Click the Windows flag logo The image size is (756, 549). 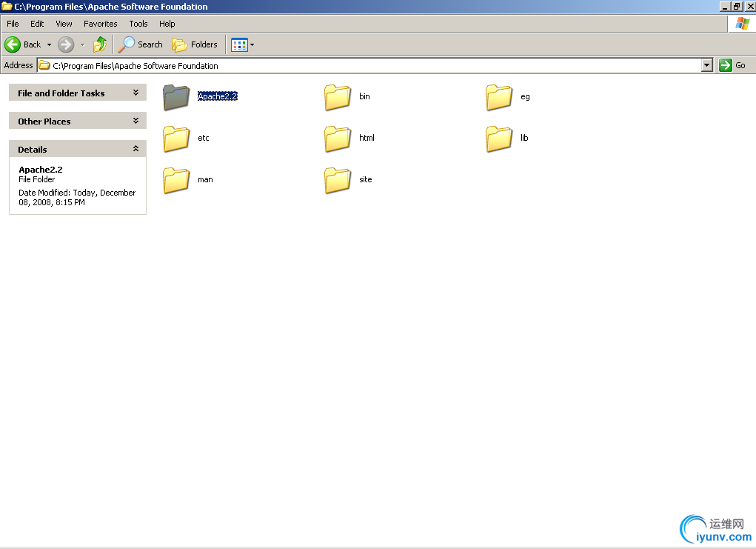(x=743, y=24)
